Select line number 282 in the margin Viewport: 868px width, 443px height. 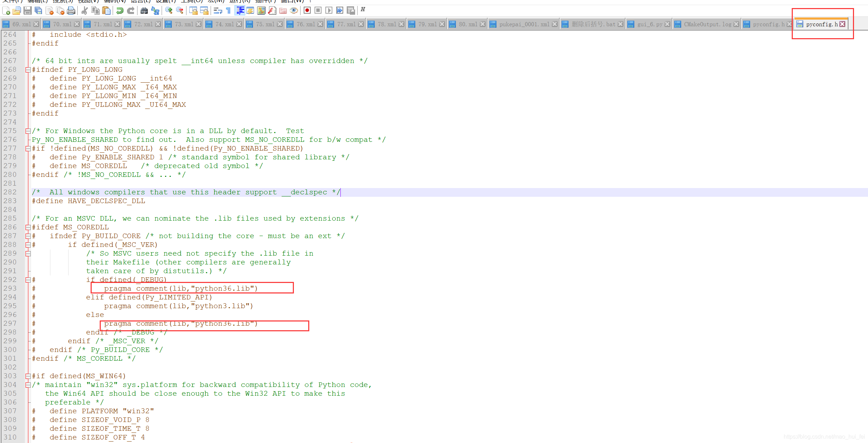(10, 192)
